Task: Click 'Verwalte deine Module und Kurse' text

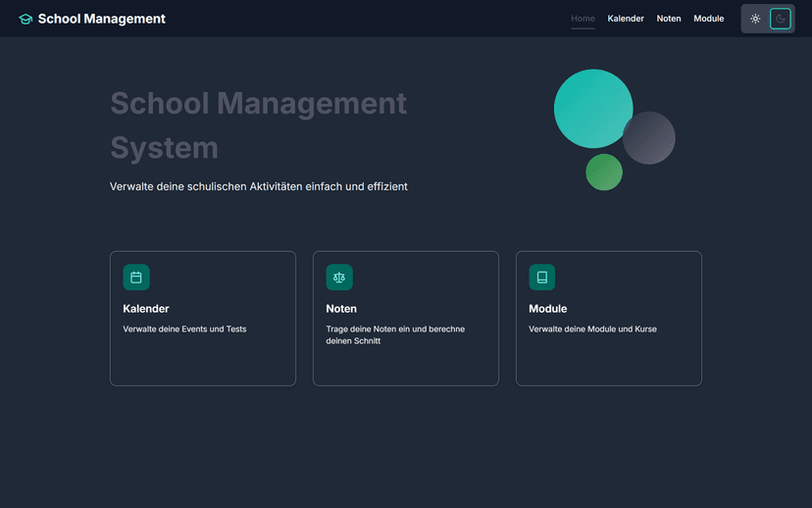Action: click(592, 329)
